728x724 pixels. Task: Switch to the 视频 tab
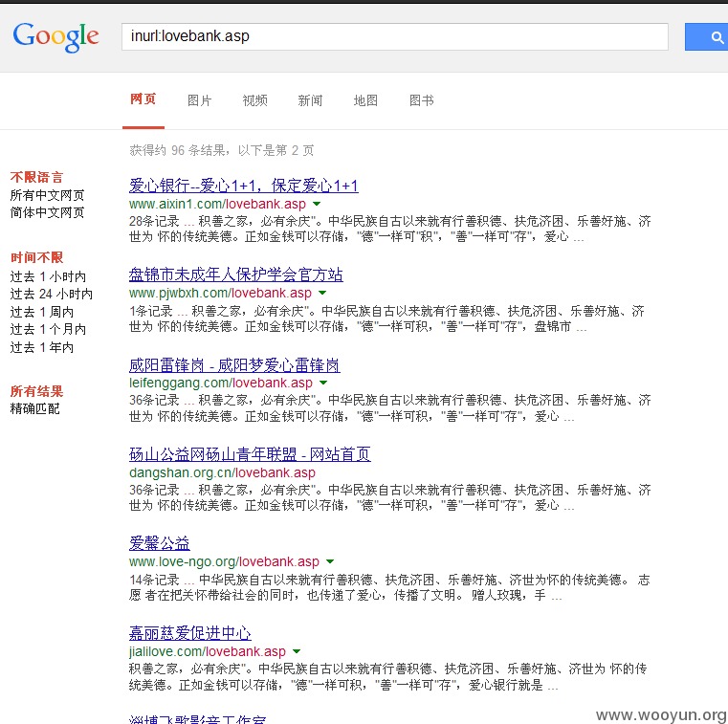(254, 100)
